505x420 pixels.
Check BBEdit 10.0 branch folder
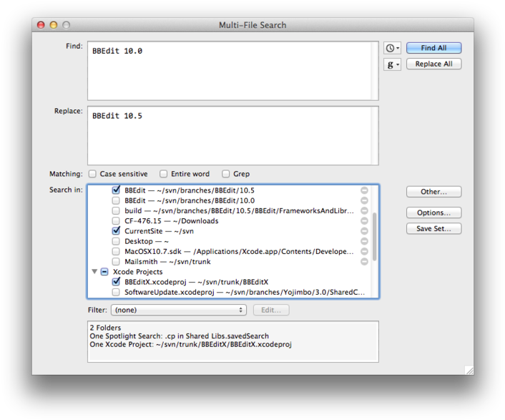point(116,200)
